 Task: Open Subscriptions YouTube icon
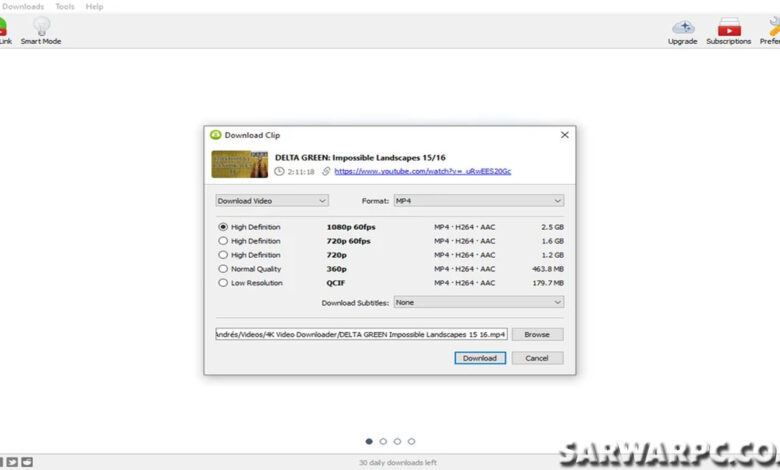click(729, 27)
